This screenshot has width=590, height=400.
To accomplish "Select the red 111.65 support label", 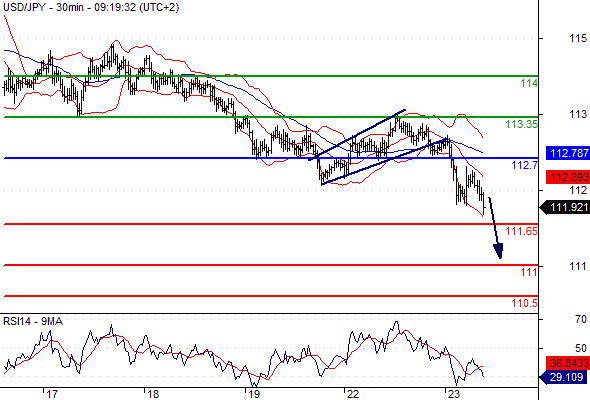I will (x=522, y=231).
